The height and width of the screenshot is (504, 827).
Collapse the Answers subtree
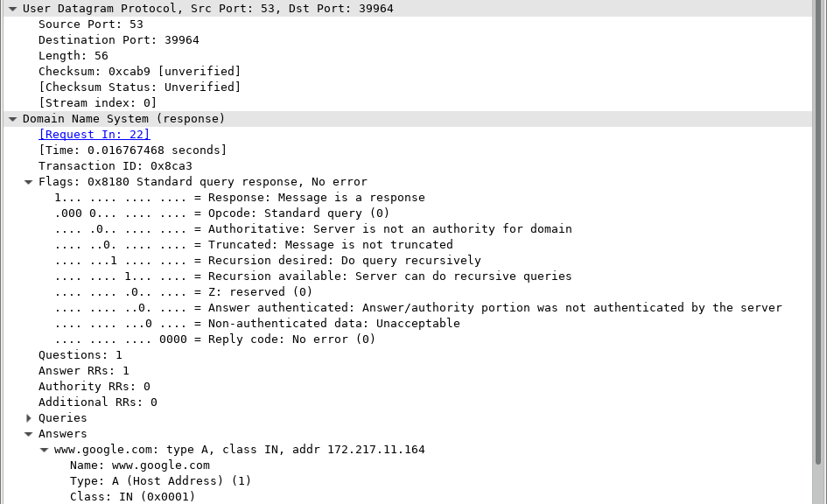(29, 434)
